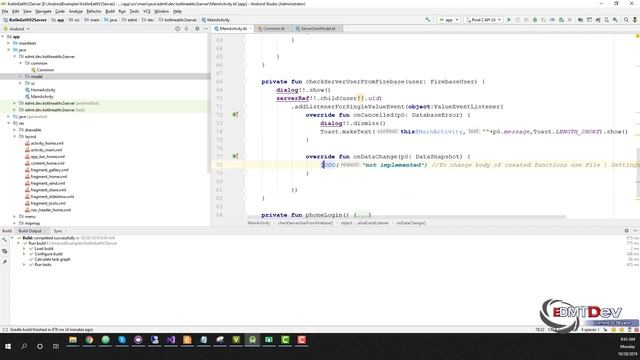The width and height of the screenshot is (640, 360).
Task: Collapse the app module in project tree
Action: 3,37
